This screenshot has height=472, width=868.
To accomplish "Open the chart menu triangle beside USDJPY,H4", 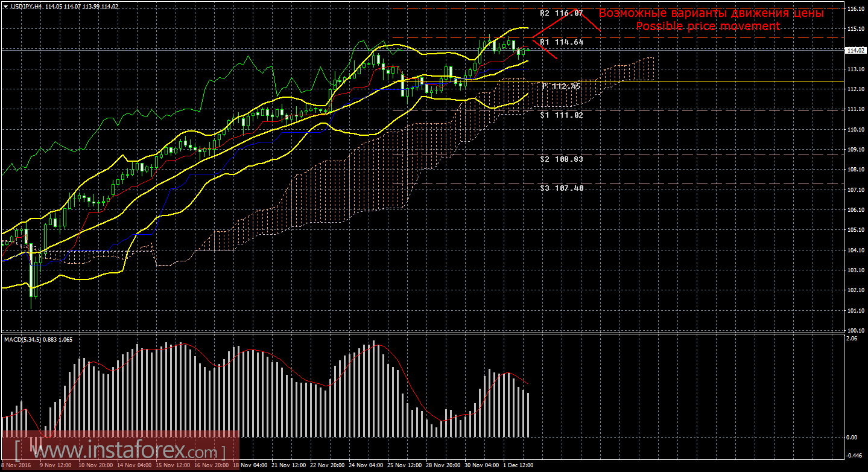I will (5, 7).
